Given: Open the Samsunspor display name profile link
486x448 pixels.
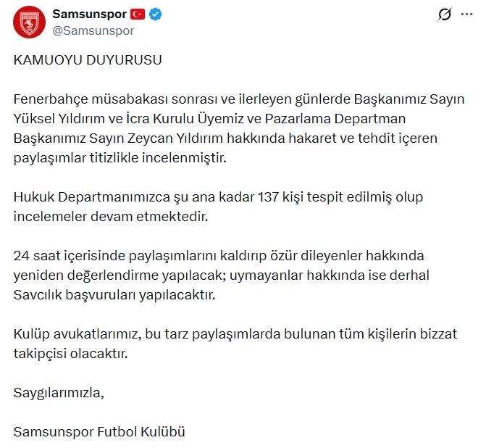Looking at the screenshot, I should pos(90,14).
